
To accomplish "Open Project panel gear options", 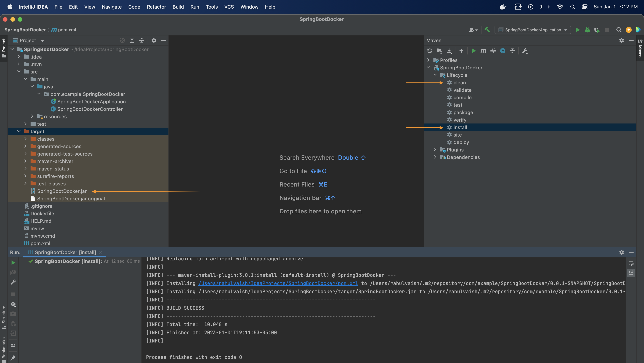I will [154, 40].
